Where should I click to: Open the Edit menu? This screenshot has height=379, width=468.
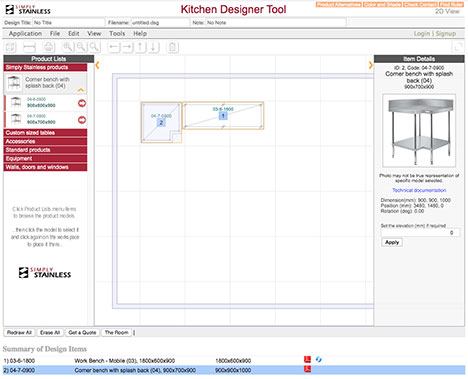click(74, 34)
